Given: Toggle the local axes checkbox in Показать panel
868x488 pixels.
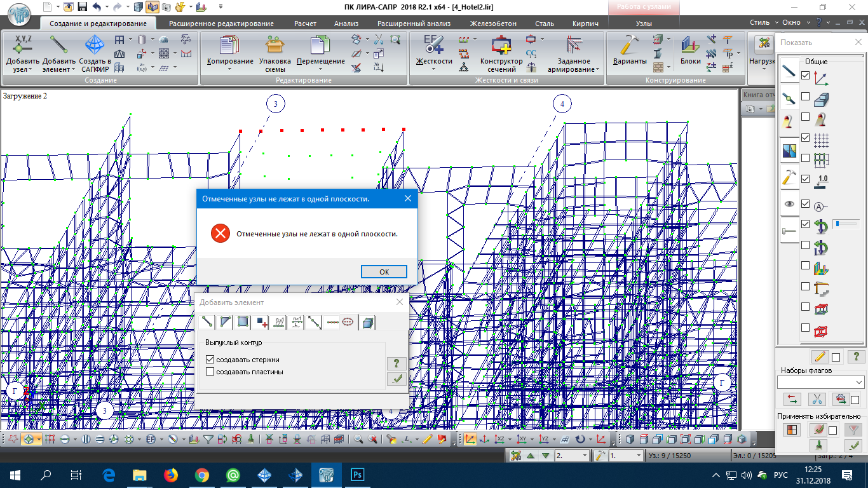Looking at the screenshot, I should 806,76.
